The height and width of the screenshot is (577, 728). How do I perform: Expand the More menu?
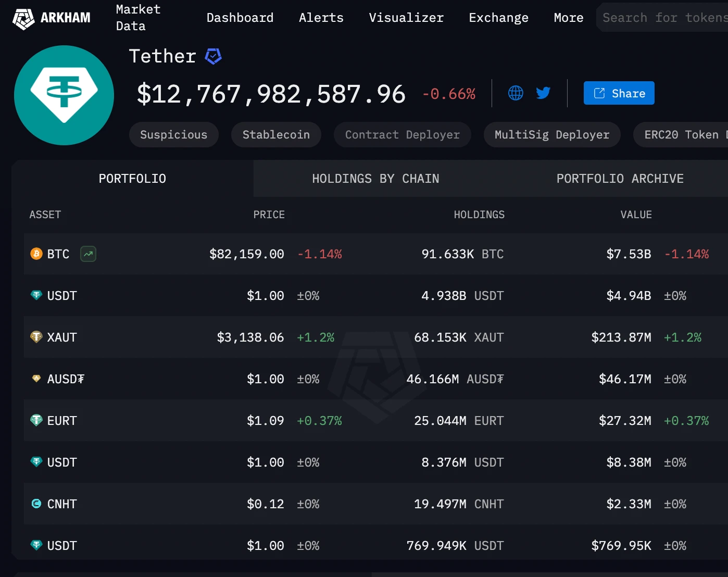pos(569,18)
